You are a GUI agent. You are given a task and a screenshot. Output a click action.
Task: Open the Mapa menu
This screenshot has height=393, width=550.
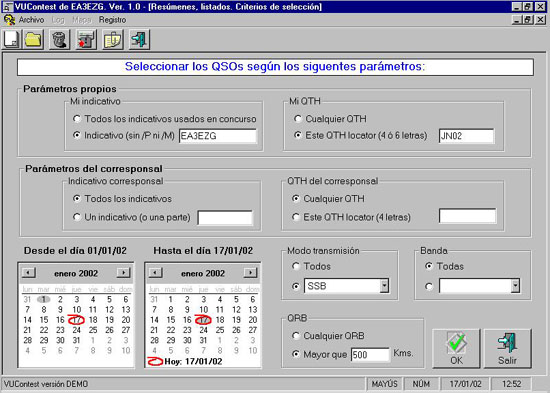81,20
